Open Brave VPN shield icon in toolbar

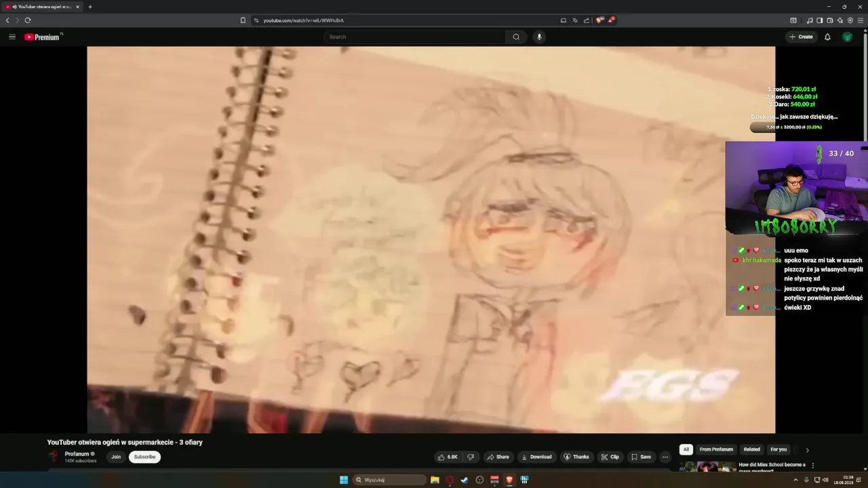[850, 20]
